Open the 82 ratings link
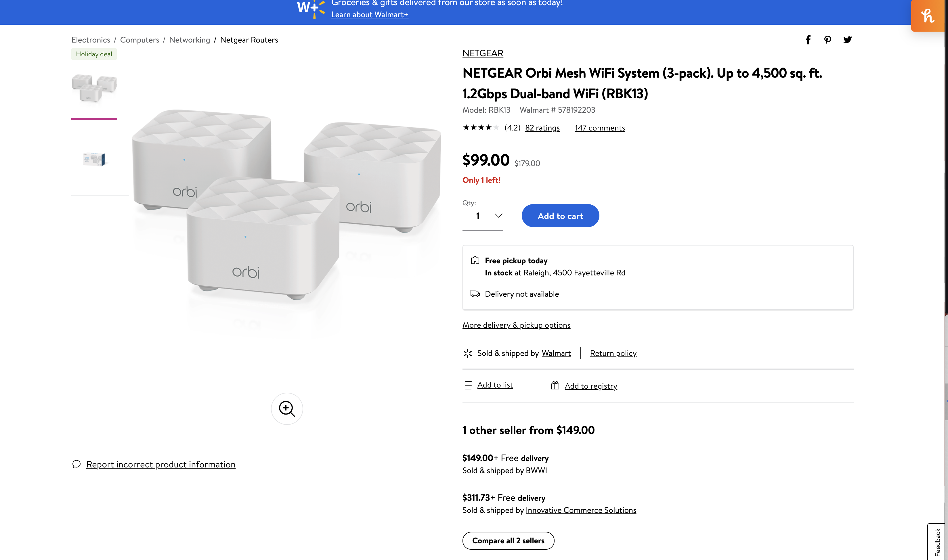948x560 pixels. 542,128
